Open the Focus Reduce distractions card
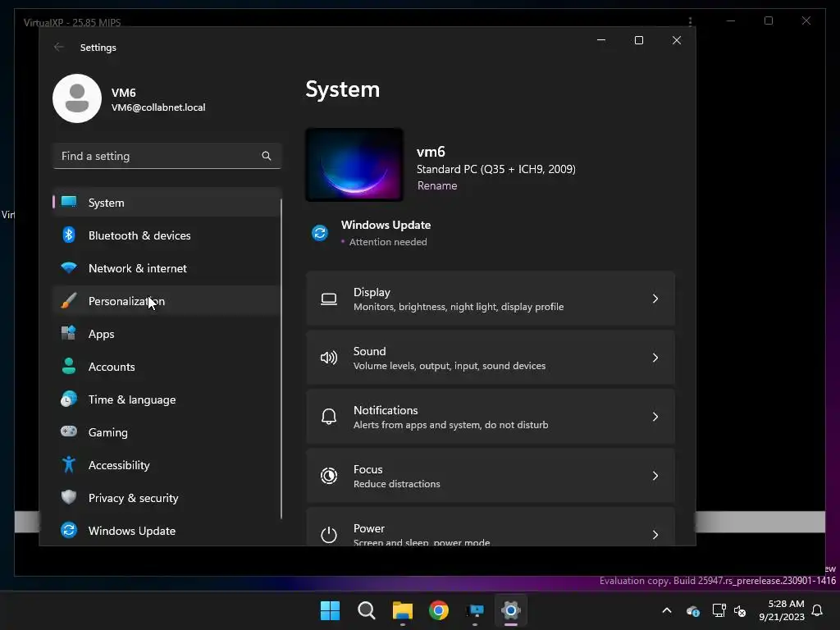This screenshot has width=840, height=630. coord(491,475)
